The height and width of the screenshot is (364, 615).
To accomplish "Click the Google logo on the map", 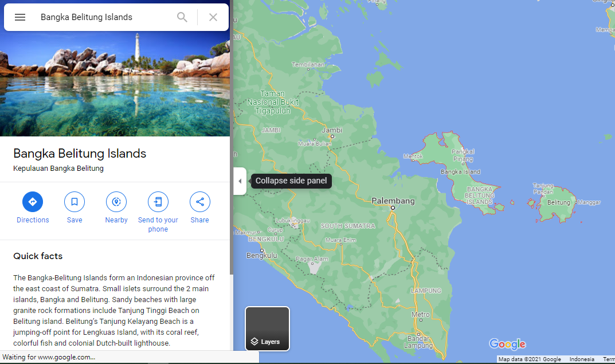I will point(507,344).
